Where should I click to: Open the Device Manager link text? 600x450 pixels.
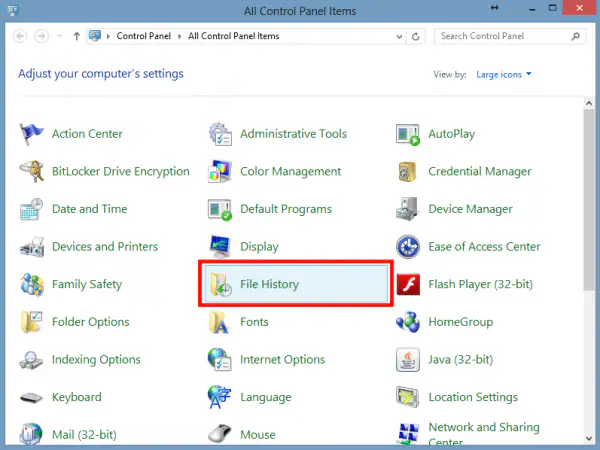pyautogui.click(x=470, y=209)
